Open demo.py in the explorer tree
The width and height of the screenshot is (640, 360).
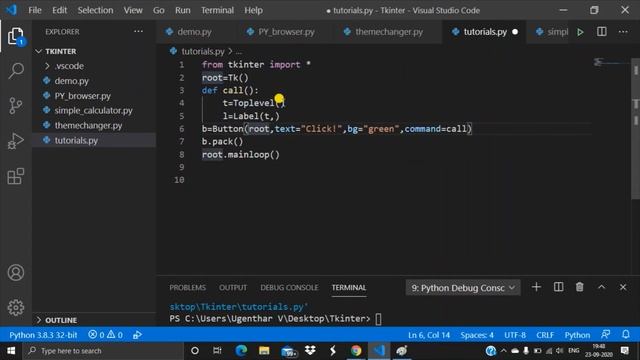[x=94, y=80]
